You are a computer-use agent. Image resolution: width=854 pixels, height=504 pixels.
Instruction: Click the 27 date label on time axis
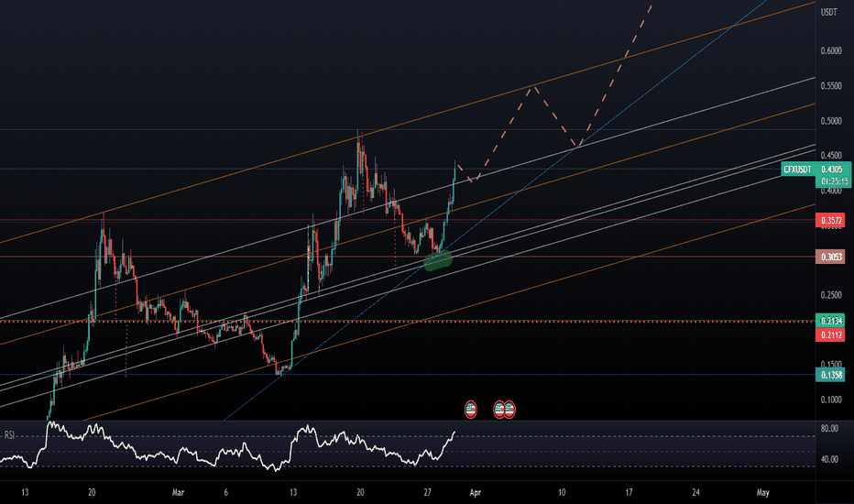pyautogui.click(x=427, y=493)
